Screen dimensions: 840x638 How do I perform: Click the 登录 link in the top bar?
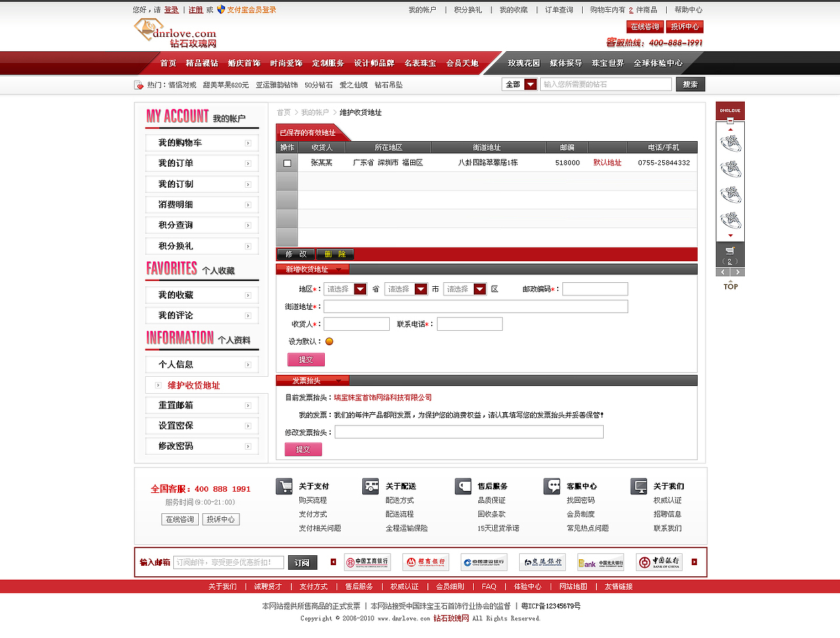point(171,10)
